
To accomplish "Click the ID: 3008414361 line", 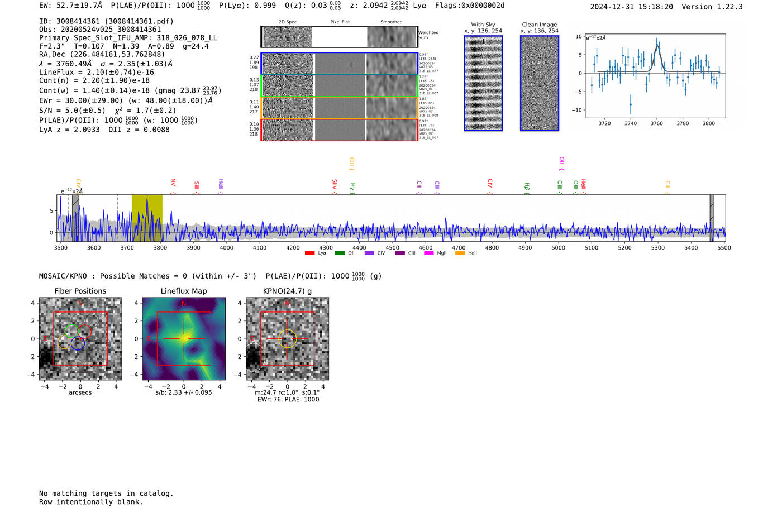I will coord(106,21).
